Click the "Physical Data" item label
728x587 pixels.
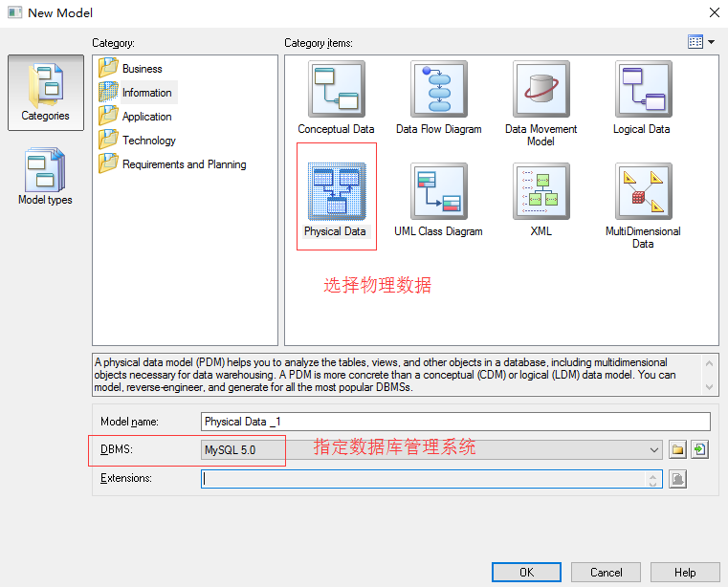[335, 231]
